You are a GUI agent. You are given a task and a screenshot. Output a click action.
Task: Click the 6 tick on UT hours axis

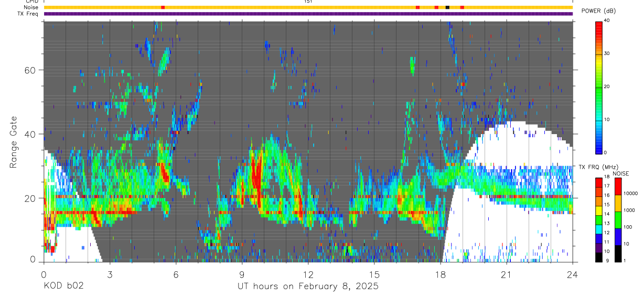(x=176, y=274)
